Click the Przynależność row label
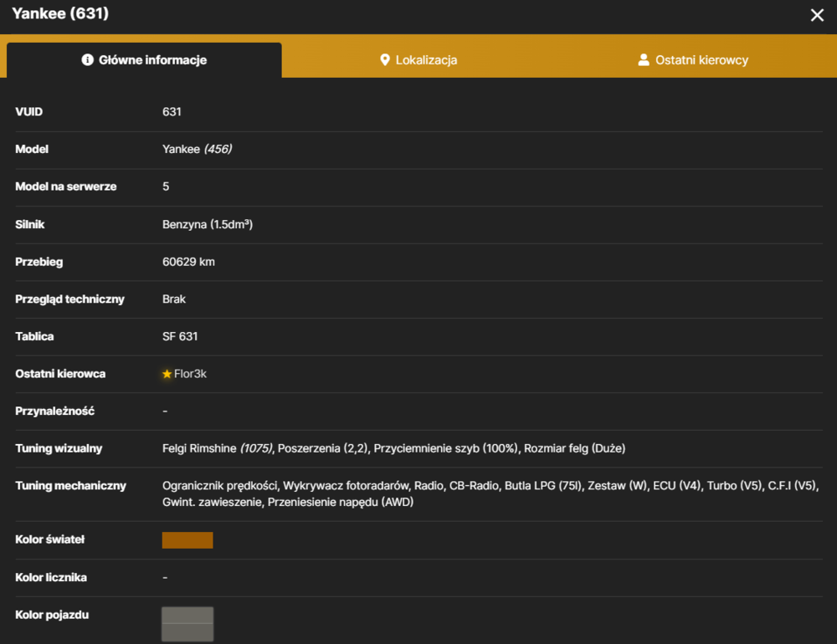The height and width of the screenshot is (644, 837). pos(55,411)
